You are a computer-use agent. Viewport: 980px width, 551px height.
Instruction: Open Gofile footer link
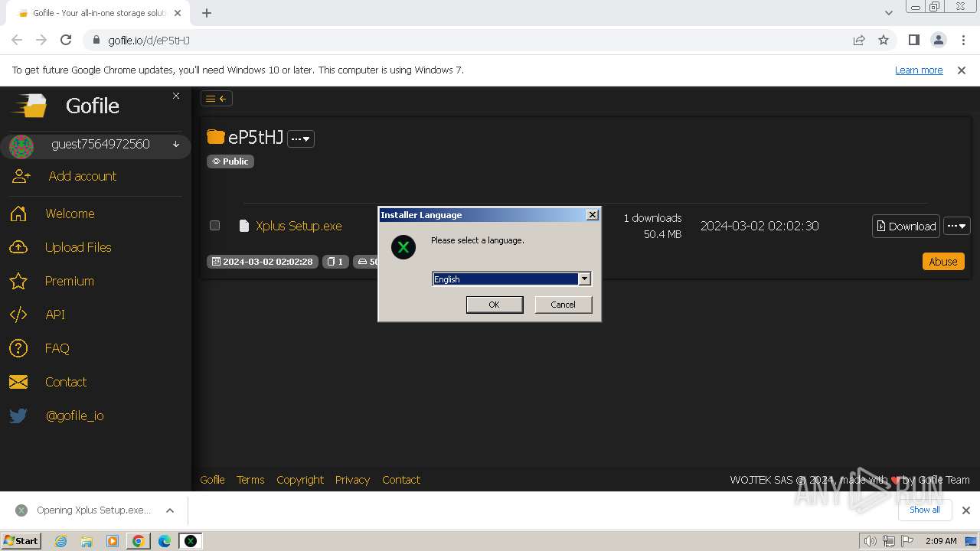coord(212,480)
